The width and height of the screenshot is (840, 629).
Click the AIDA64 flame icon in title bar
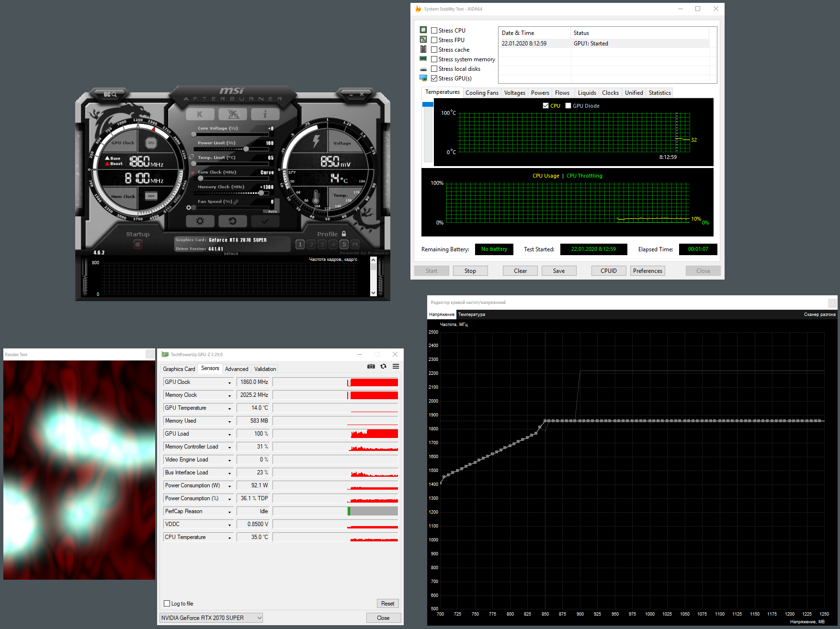[418, 9]
